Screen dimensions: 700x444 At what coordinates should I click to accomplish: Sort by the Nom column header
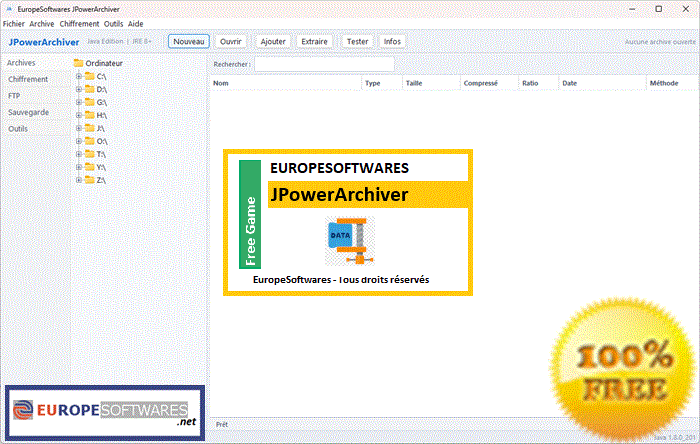286,83
